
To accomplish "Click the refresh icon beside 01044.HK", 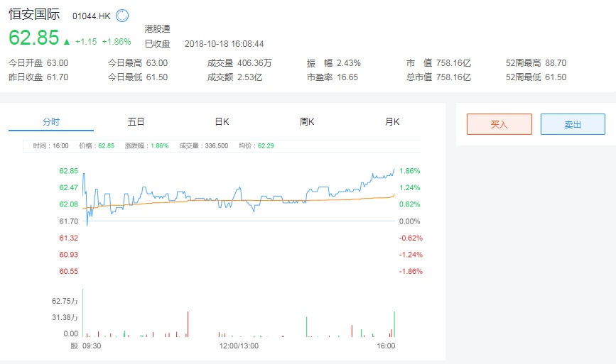I will click(121, 16).
